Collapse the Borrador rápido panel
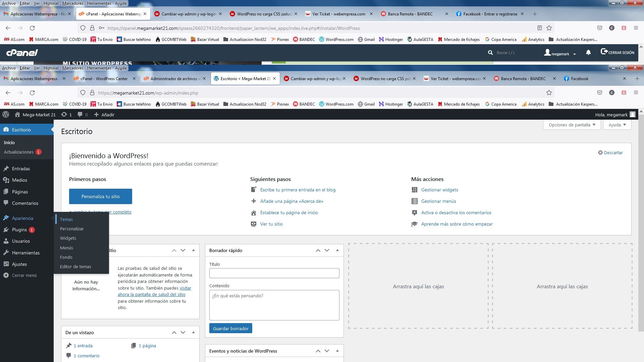The width and height of the screenshot is (644, 362). coord(337,250)
